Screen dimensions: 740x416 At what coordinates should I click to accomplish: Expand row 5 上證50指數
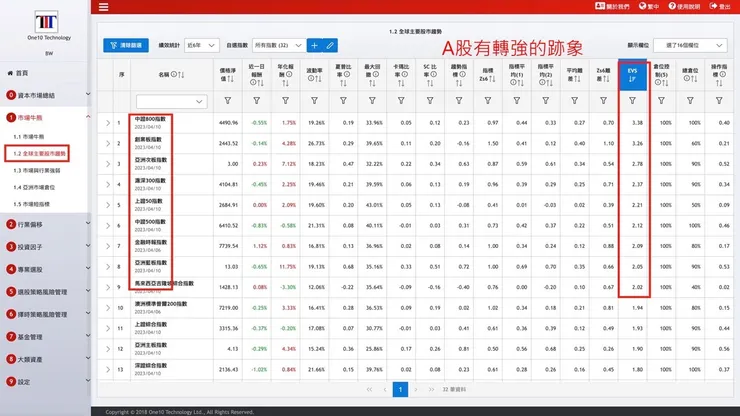pyautogui.click(x=108, y=205)
